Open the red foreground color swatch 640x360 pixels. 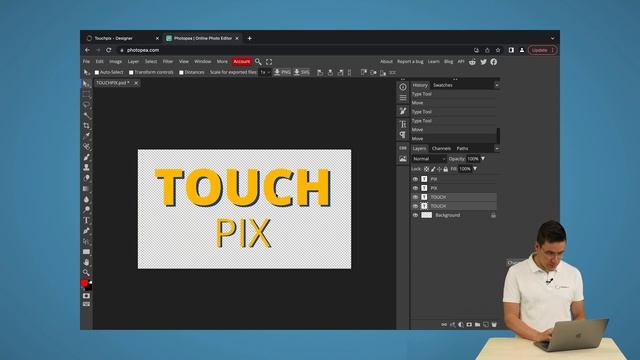tap(84, 283)
